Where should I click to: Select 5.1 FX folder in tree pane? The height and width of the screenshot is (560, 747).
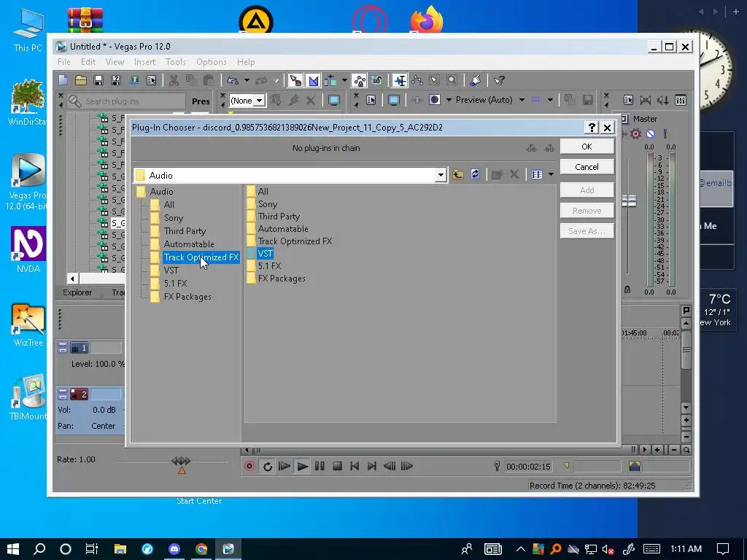(x=175, y=284)
